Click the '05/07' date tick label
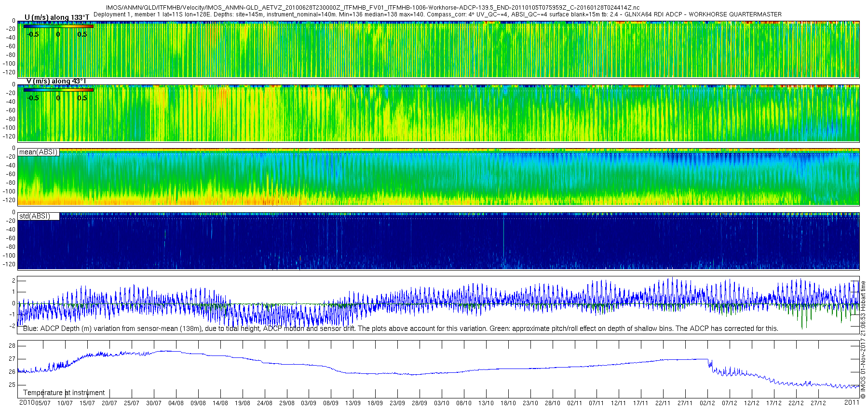The height and width of the screenshot is (410, 868). click(43, 403)
